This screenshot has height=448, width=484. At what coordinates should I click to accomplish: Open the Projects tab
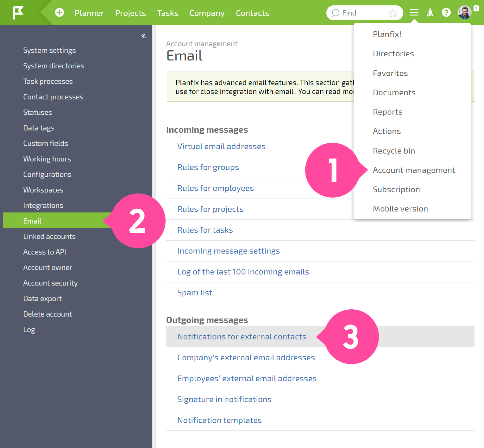point(130,13)
